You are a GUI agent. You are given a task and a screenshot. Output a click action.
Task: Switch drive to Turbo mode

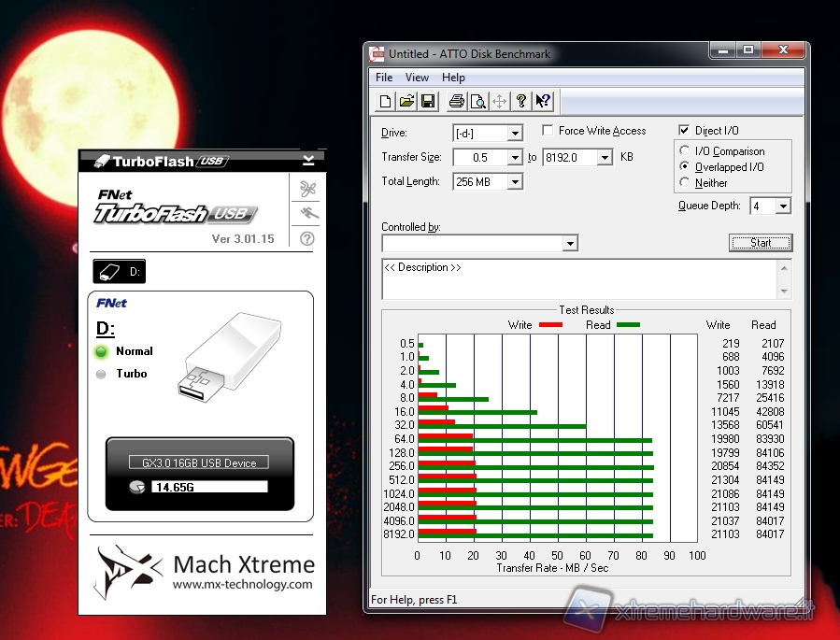coord(101,374)
